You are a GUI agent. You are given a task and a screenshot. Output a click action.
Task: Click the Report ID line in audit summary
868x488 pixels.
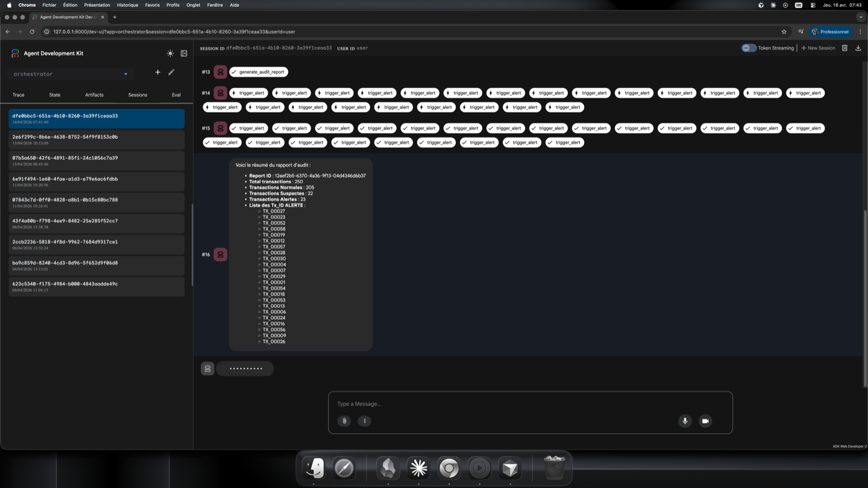[x=308, y=176]
